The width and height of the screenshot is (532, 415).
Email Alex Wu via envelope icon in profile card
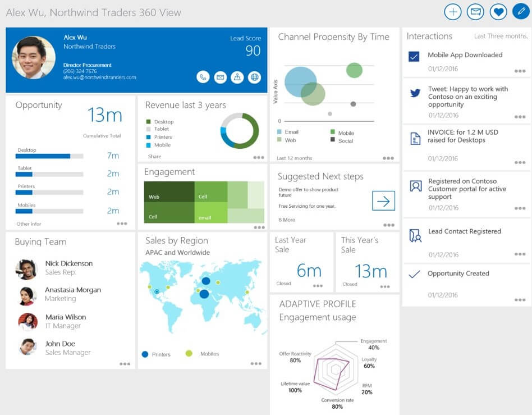click(x=220, y=77)
